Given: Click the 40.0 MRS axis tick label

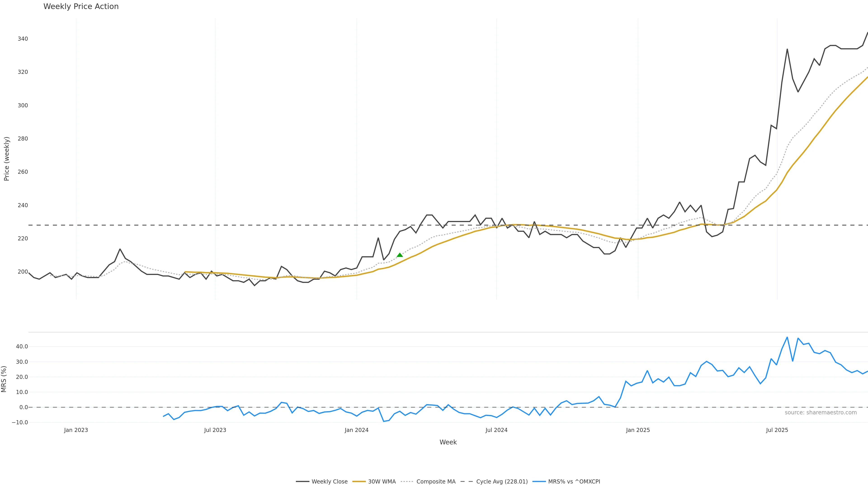Looking at the screenshot, I should [22, 347].
